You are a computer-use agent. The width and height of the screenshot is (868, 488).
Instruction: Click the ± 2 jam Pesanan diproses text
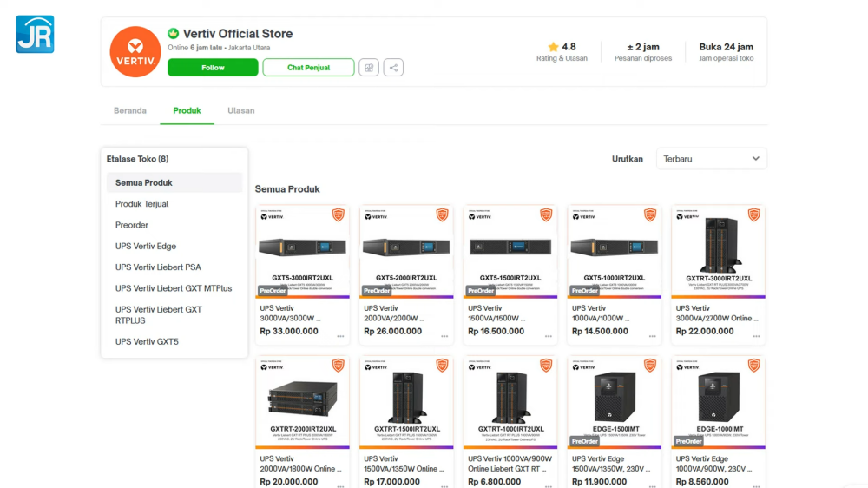[643, 52]
